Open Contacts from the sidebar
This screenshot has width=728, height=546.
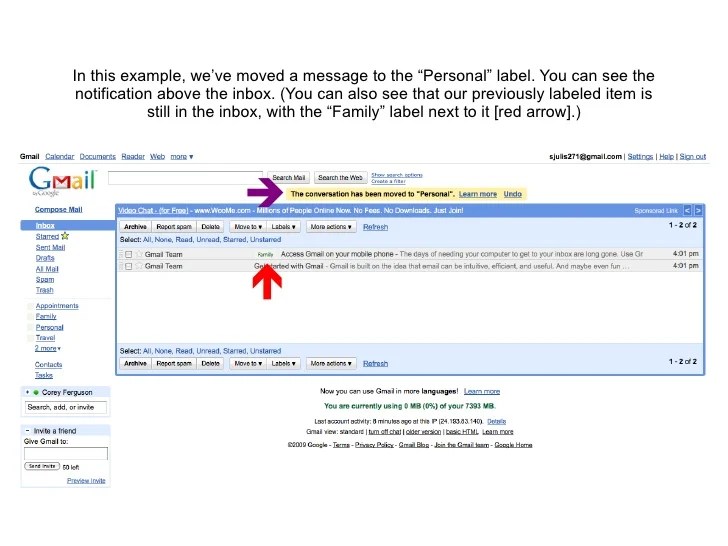click(x=48, y=364)
